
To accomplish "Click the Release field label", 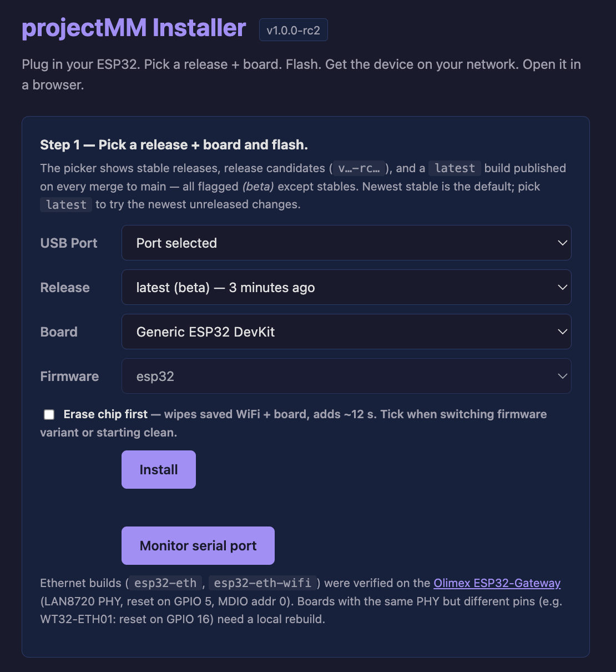I will (x=65, y=288).
